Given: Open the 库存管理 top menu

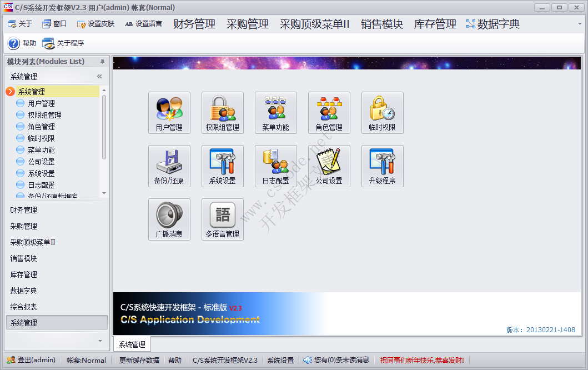Looking at the screenshot, I should 435,24.
